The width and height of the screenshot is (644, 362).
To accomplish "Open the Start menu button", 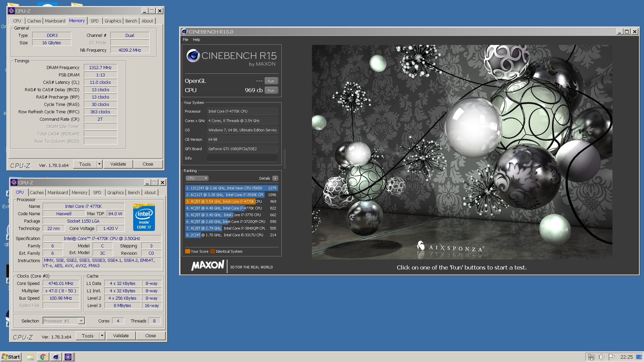I will pyautogui.click(x=11, y=357).
